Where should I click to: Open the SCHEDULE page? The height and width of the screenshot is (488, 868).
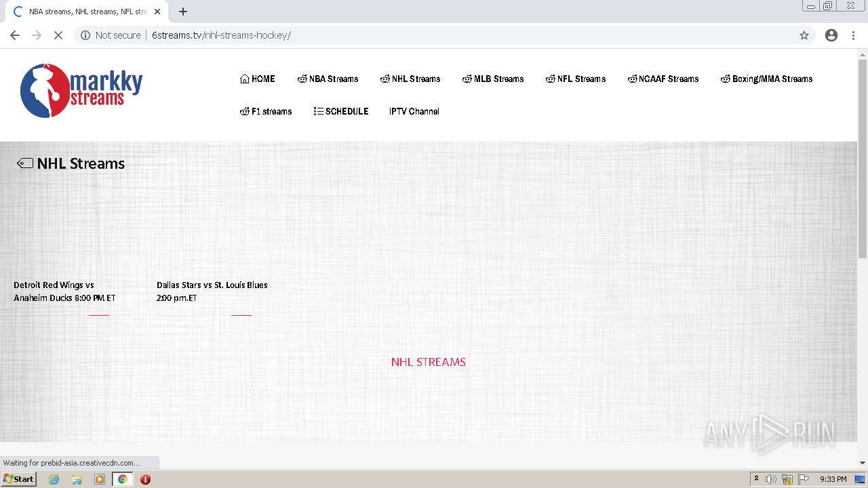[341, 111]
